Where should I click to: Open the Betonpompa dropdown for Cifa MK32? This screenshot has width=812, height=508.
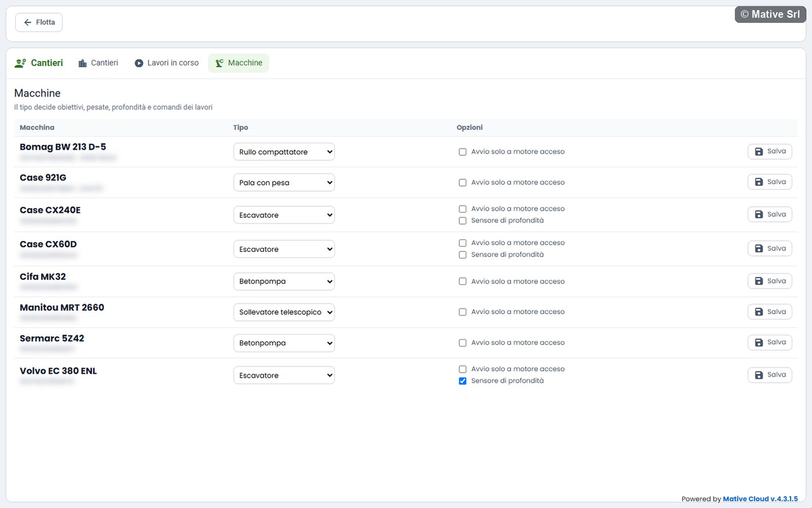click(284, 281)
